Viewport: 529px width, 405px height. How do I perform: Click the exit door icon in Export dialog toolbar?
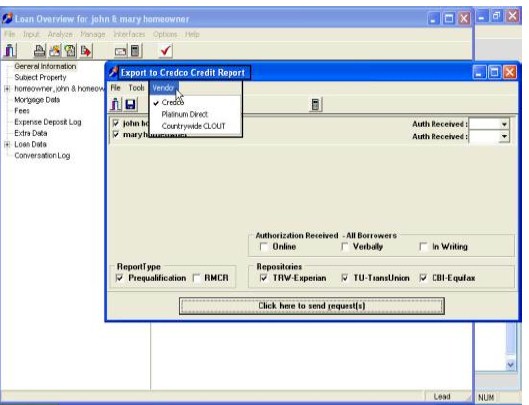point(115,104)
